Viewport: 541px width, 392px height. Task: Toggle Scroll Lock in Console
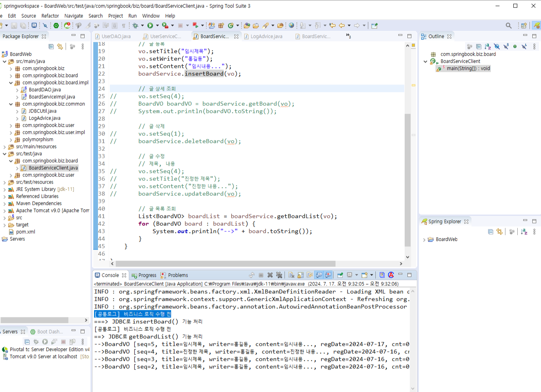tap(300, 275)
